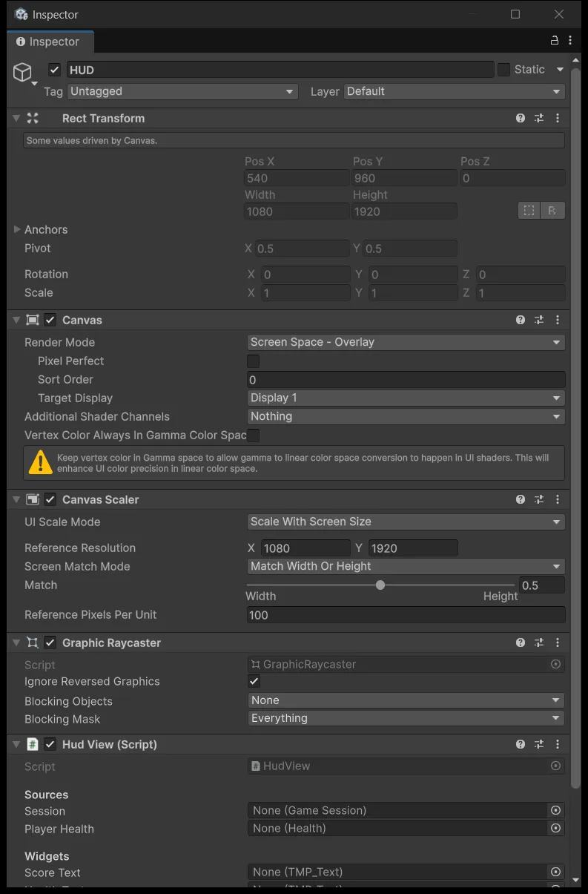Viewport: 588px width, 894px height.
Task: Click Reference Resolution X field
Action: pos(305,548)
